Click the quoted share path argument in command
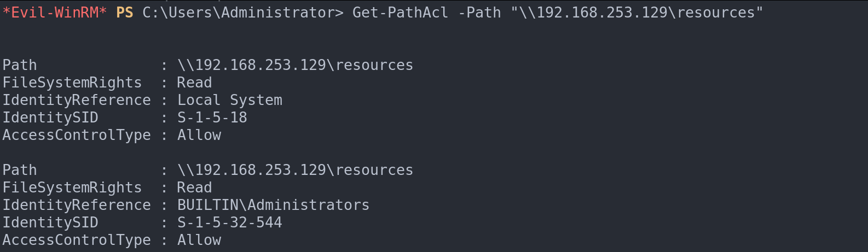 pyautogui.click(x=636, y=13)
